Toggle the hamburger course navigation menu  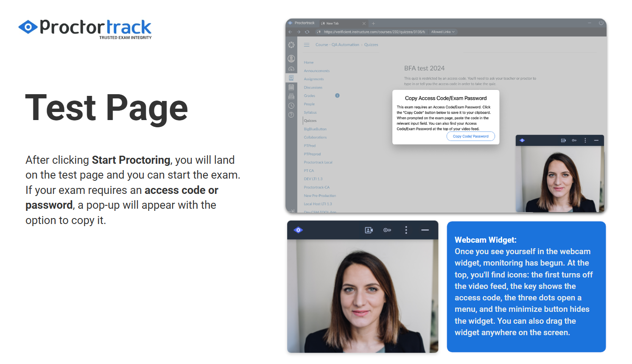coord(307,45)
